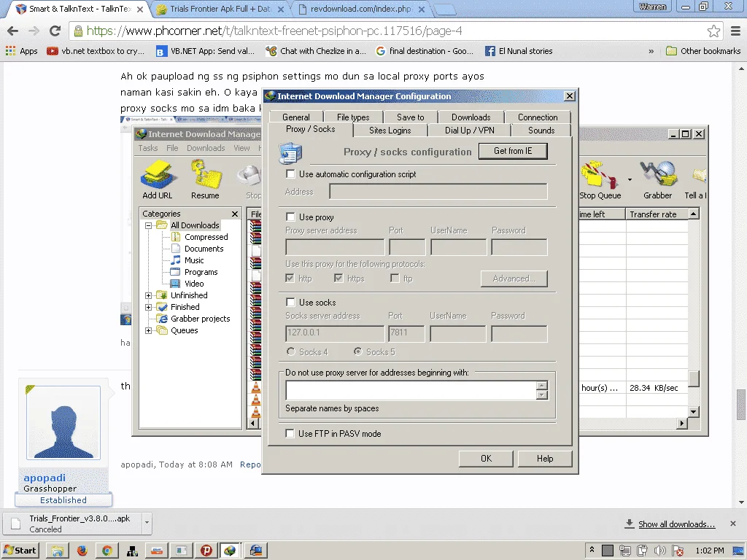Close the Categories panel with X
The image size is (747, 560).
click(234, 214)
